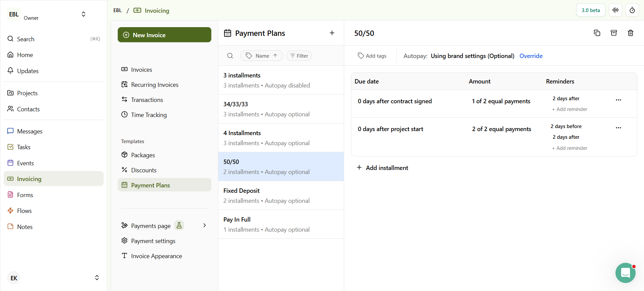Click the EK user avatar
This screenshot has height=291, width=644.
point(14,278)
